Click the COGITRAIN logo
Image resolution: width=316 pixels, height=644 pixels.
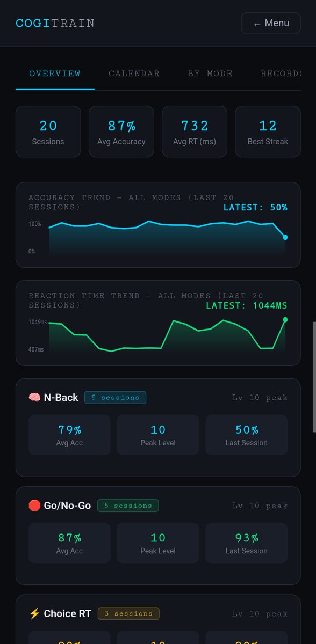[x=55, y=24]
